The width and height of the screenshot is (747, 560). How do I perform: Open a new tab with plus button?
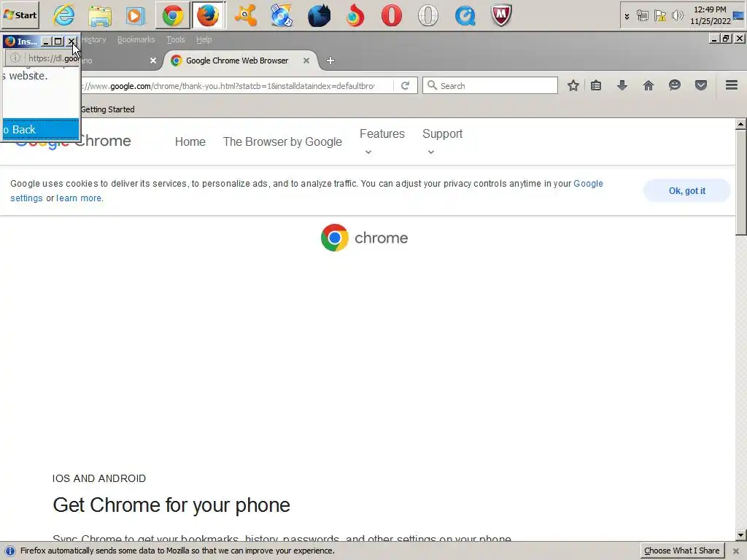[330, 61]
